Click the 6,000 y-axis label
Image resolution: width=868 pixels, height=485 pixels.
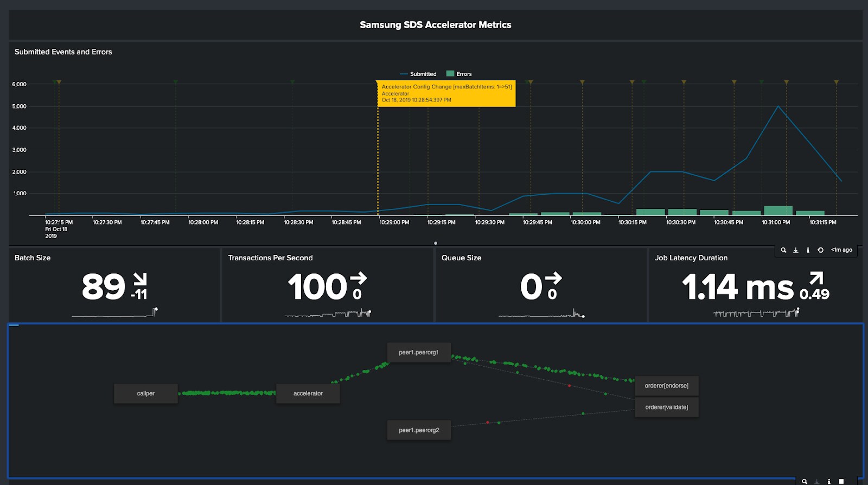point(19,84)
